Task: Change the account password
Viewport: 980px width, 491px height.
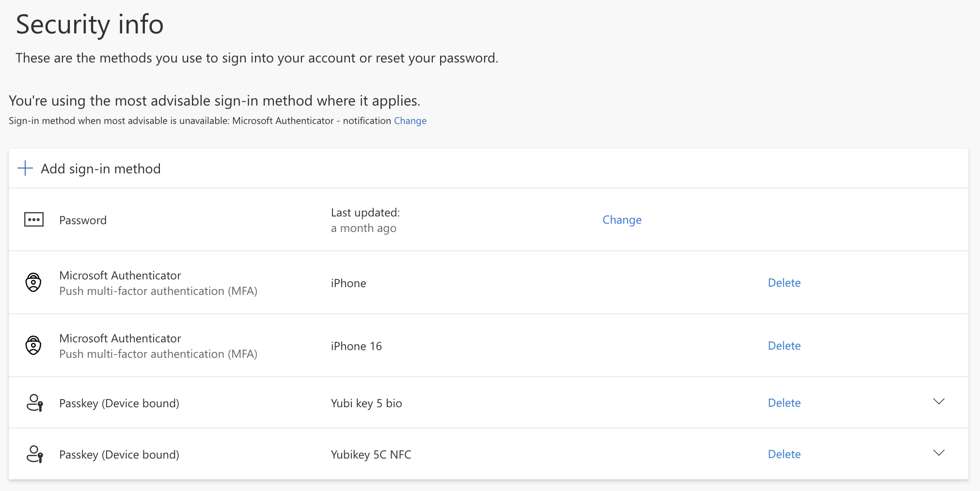Action: pos(622,220)
